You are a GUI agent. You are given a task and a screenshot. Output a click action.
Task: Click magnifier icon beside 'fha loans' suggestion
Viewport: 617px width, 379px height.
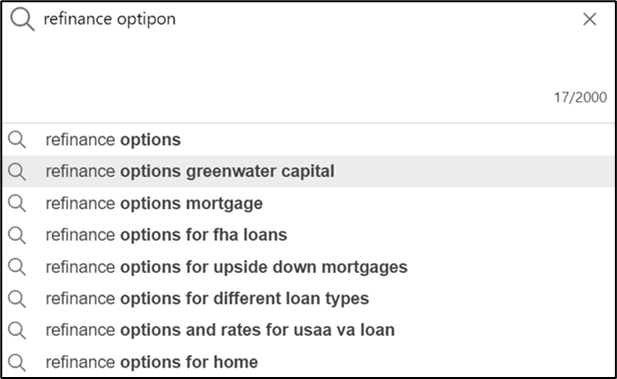[17, 235]
